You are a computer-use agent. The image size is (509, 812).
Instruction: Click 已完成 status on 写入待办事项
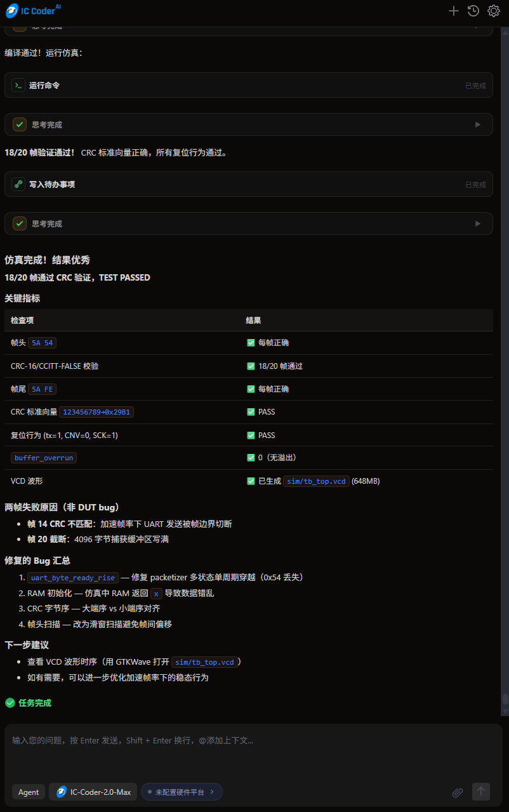pyautogui.click(x=475, y=184)
